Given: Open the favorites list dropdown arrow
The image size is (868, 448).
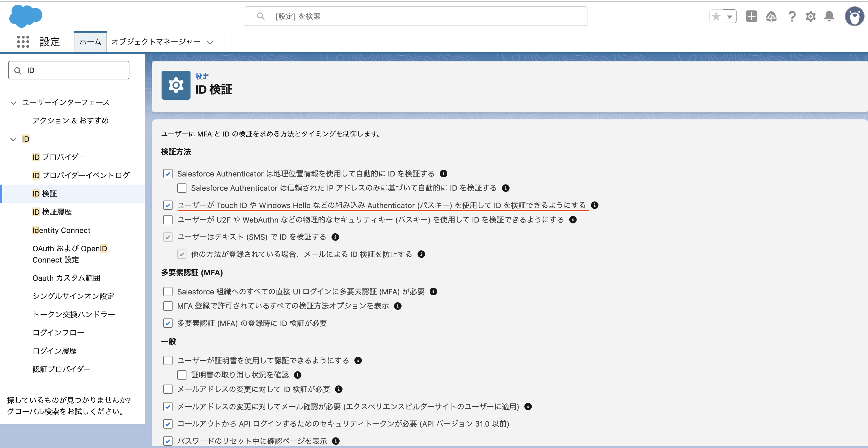Looking at the screenshot, I should (x=730, y=16).
